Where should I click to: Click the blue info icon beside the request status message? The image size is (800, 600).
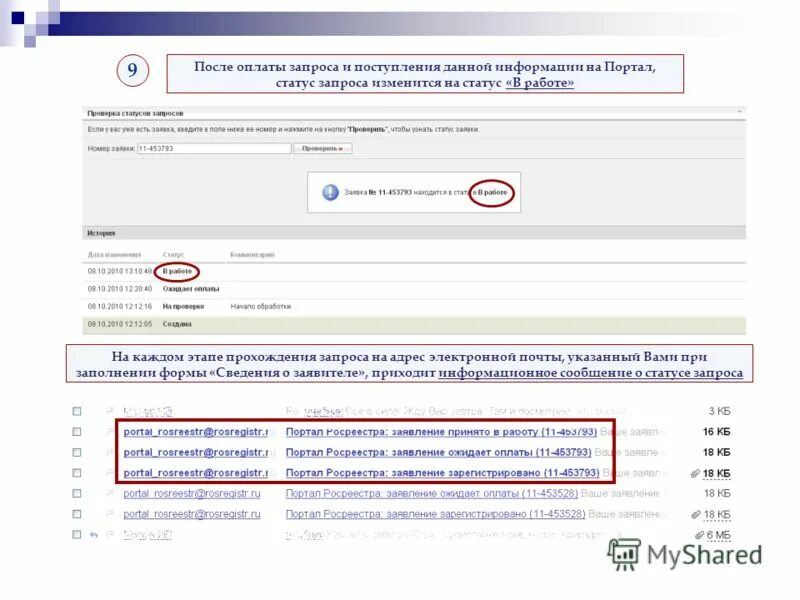point(330,192)
